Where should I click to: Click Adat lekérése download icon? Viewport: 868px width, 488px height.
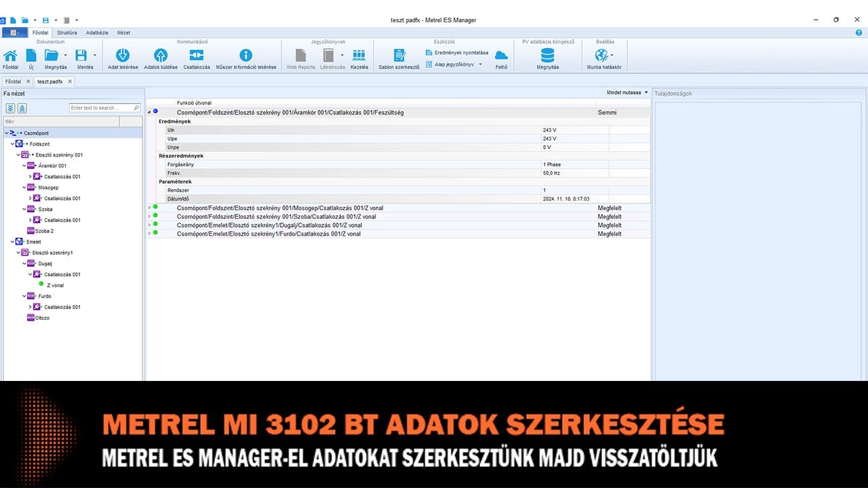point(123,56)
